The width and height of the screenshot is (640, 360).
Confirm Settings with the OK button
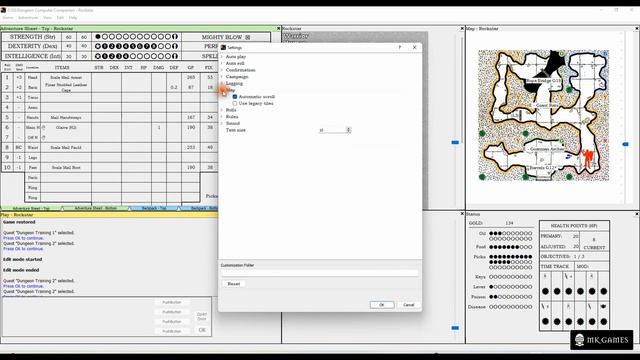click(382, 305)
